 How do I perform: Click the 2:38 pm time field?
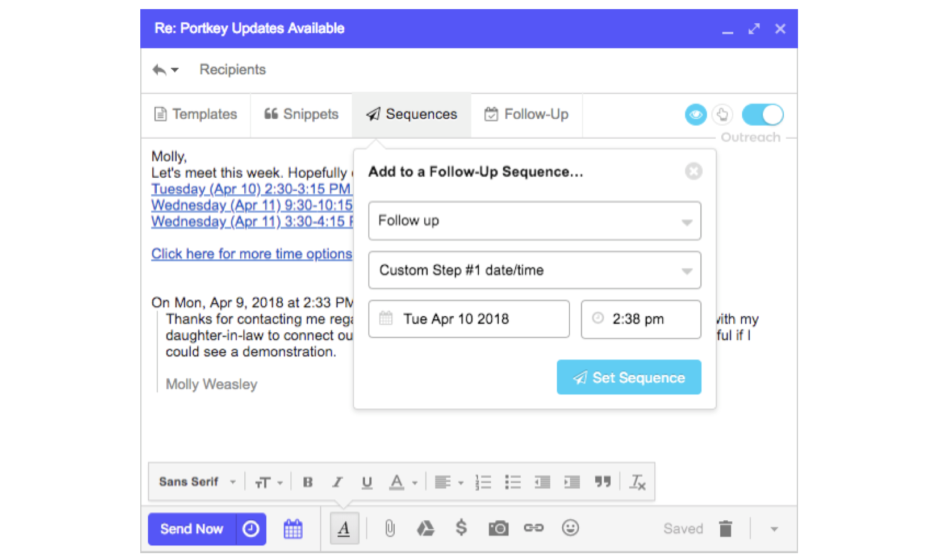(641, 319)
